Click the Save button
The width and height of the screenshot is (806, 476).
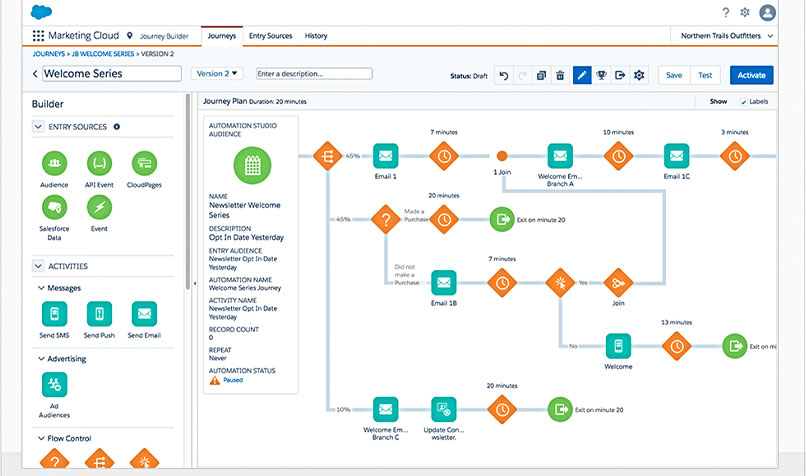click(x=674, y=75)
